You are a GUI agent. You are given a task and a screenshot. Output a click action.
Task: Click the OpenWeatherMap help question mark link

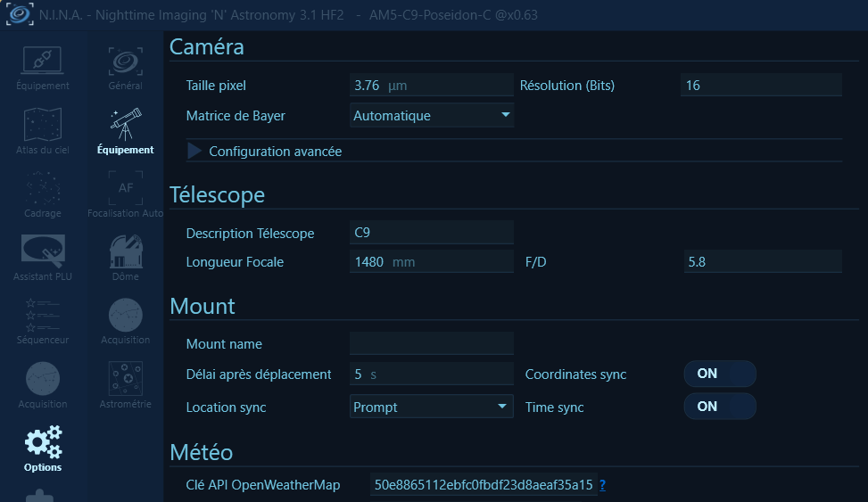tap(602, 485)
